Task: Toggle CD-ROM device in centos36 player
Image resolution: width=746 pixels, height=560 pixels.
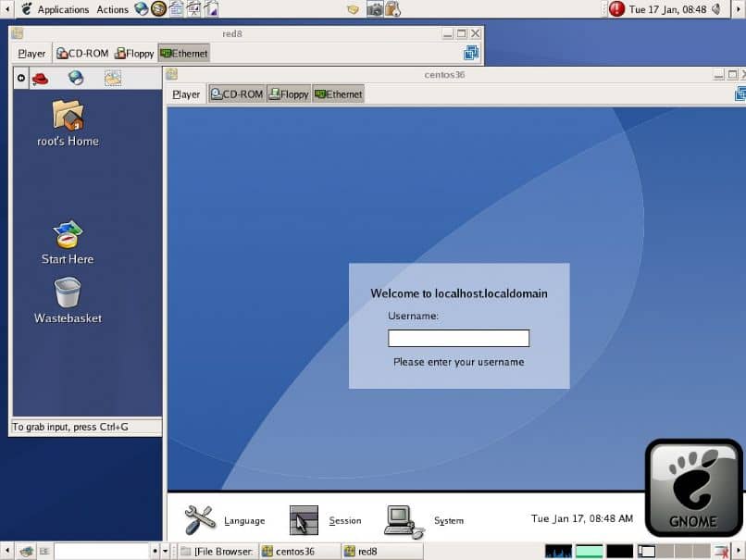Action: [x=236, y=94]
